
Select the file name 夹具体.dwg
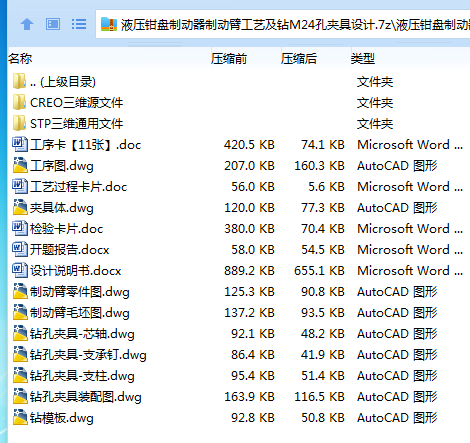[62, 208]
